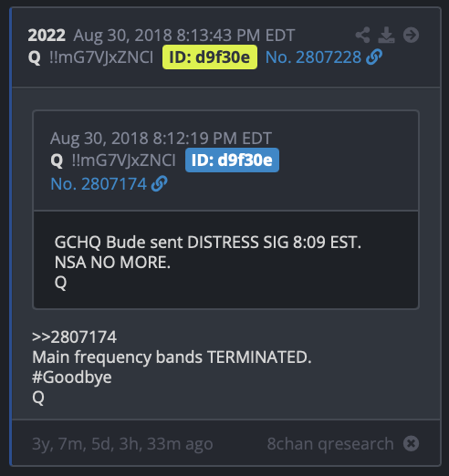Screen dimensions: 449x476
Task: Click the chain link icon beside No. 2807174
Action: [160, 183]
